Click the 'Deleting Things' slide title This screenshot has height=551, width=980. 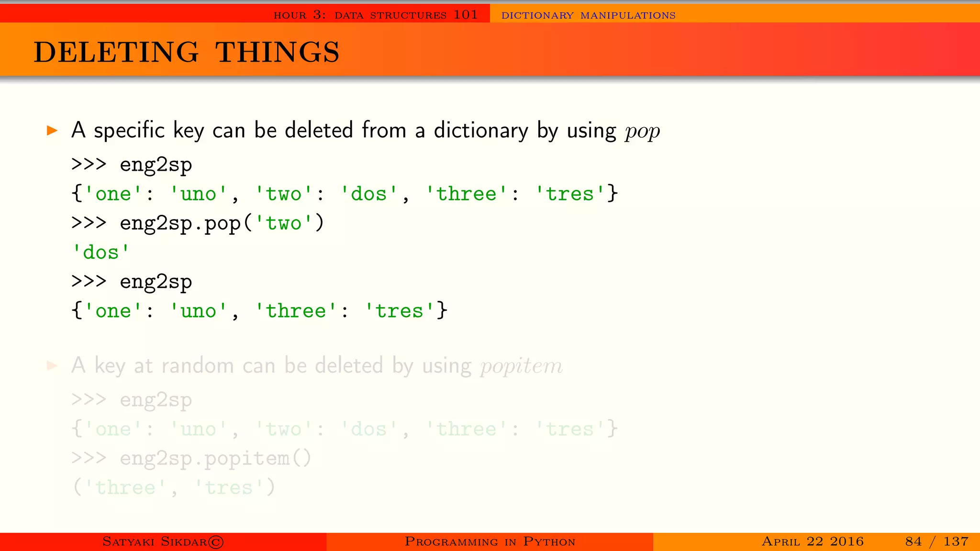[187, 52]
